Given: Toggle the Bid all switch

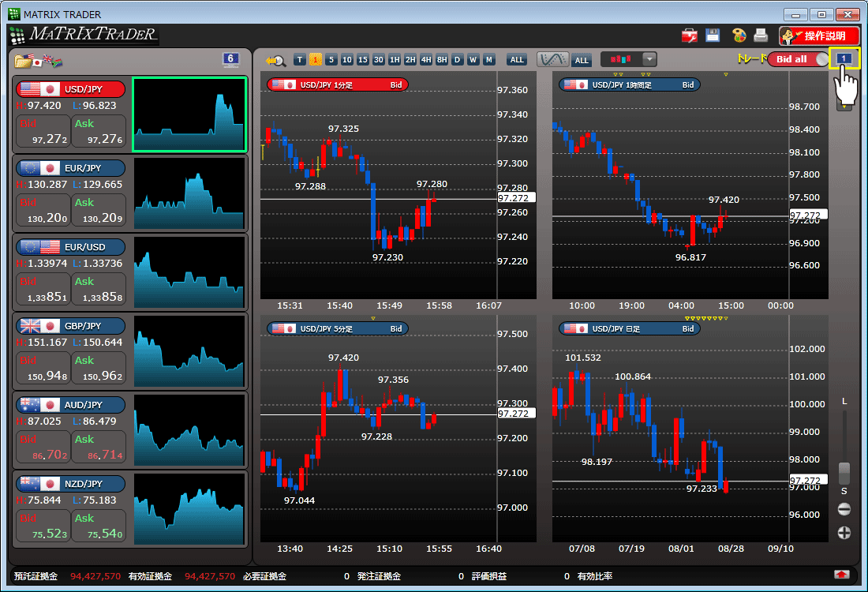Looking at the screenshot, I should [x=798, y=59].
